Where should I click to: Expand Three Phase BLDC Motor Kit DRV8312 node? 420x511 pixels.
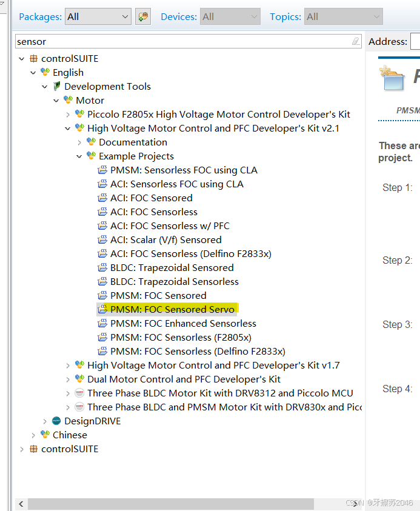pos(68,393)
